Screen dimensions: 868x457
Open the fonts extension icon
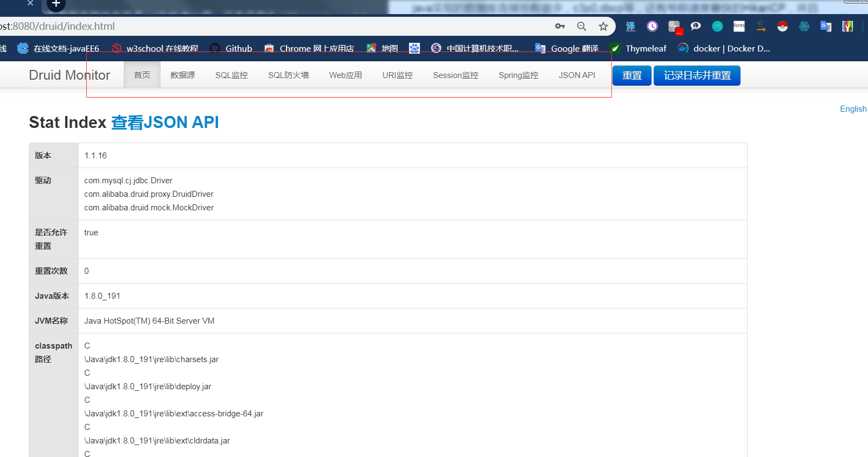pyautogui.click(x=739, y=26)
